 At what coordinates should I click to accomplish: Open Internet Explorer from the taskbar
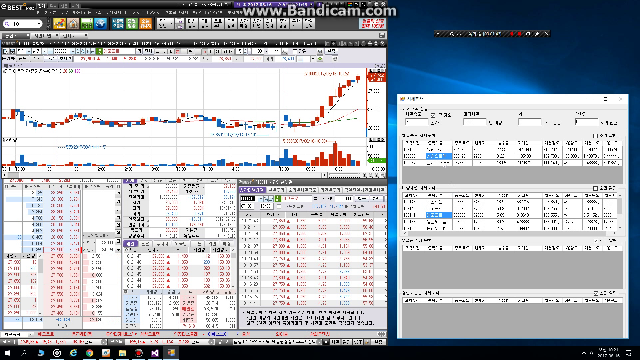pyautogui.click(x=73, y=353)
